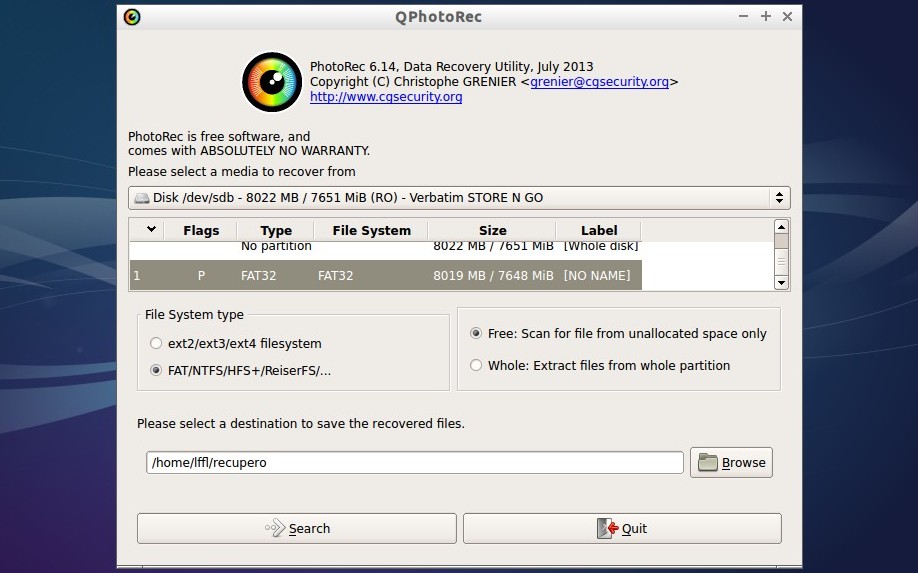The height and width of the screenshot is (573, 918).
Task: Click the disk drive icon in the media selector
Action: coord(141,198)
